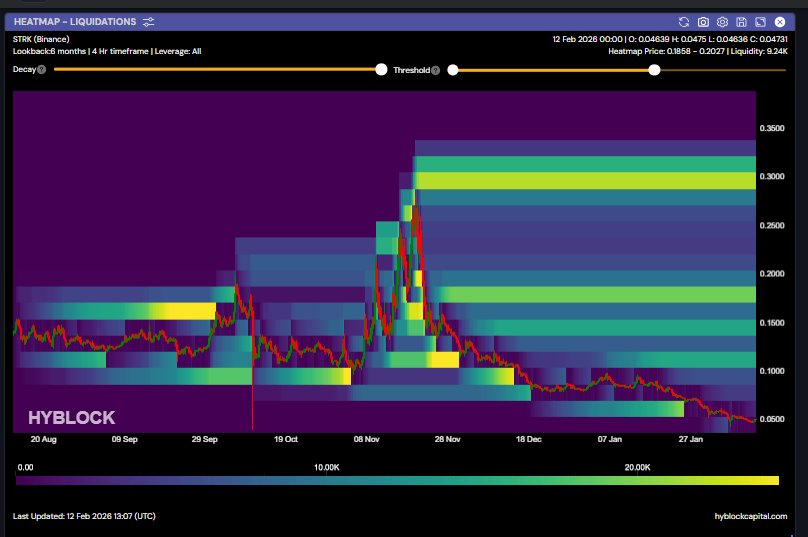This screenshot has width=808, height=537.
Task: Click the Heatmap - Liquidations title
Action: point(75,21)
